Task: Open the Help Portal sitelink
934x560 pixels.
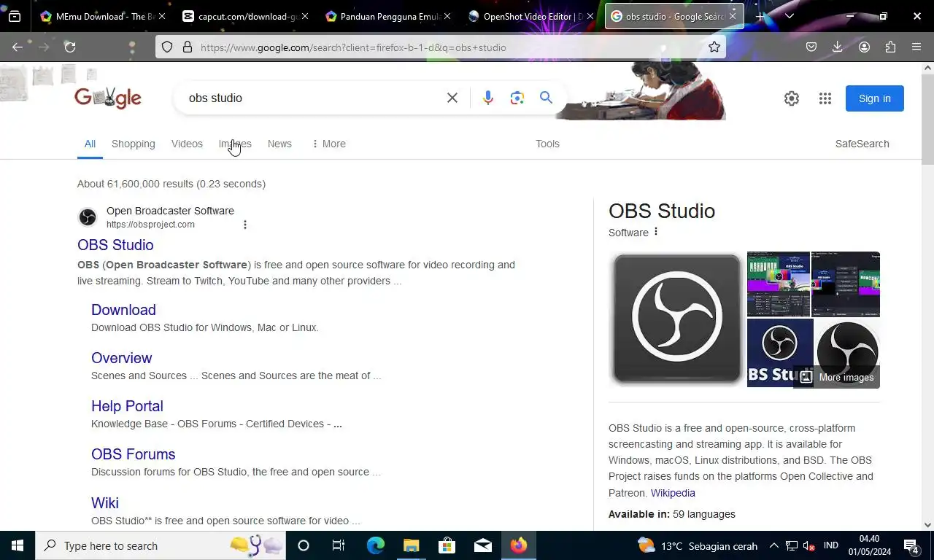Action: [x=127, y=406]
